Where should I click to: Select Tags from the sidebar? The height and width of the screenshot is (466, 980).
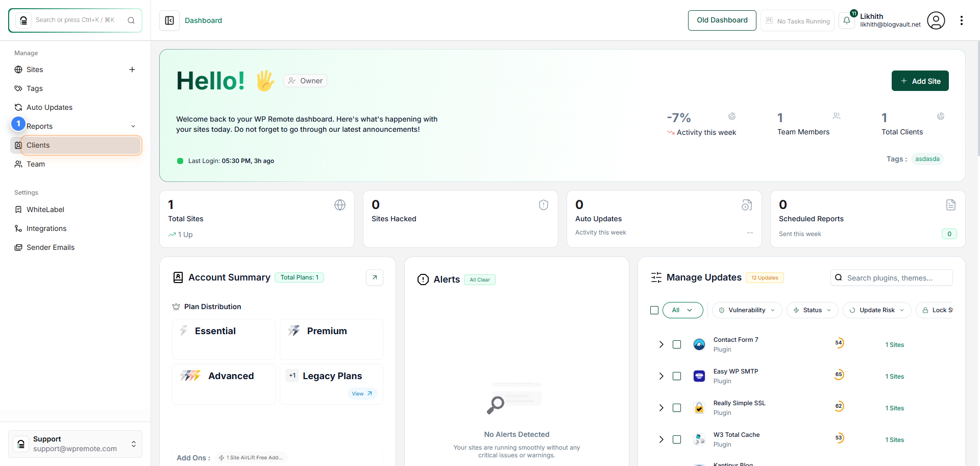tap(35, 88)
